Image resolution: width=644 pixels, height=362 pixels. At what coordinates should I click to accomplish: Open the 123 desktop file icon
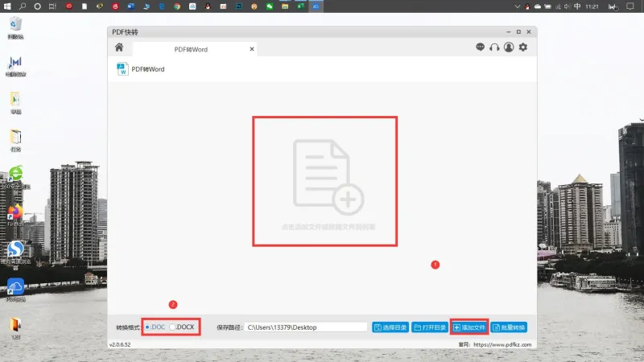(15, 328)
